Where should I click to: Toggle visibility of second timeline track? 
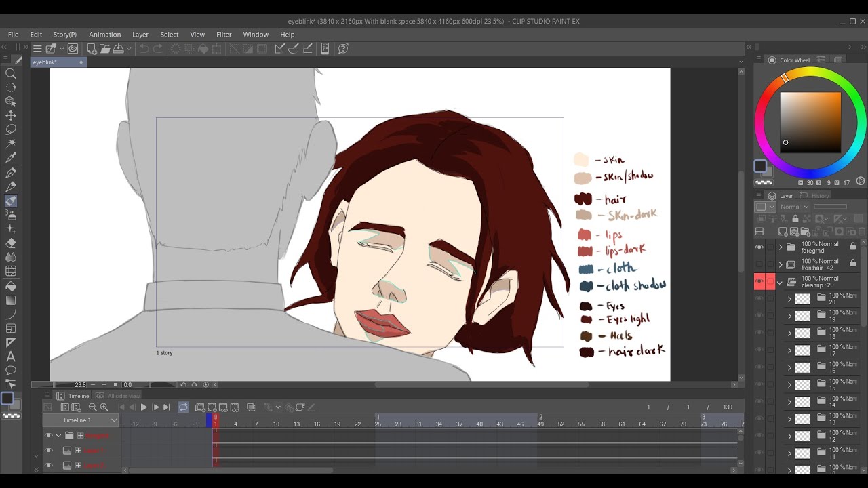tap(48, 451)
